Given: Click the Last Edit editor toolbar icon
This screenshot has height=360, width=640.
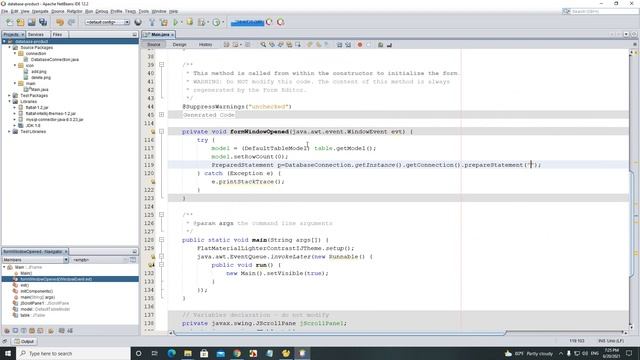Looking at the screenshot, I should (227, 44).
